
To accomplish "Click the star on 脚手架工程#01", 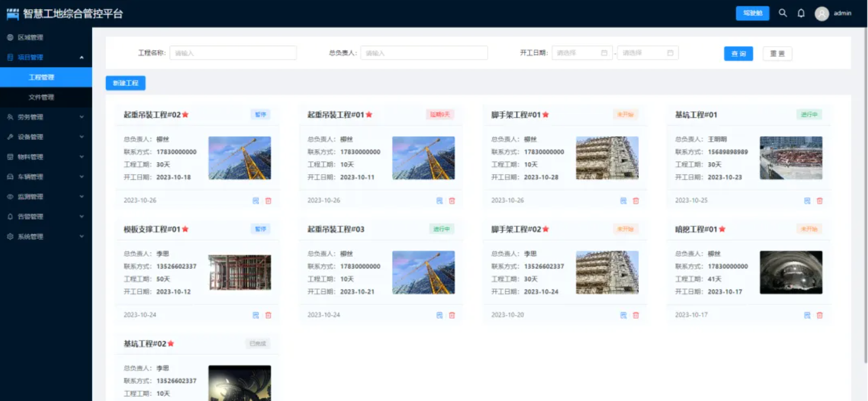I will [546, 115].
